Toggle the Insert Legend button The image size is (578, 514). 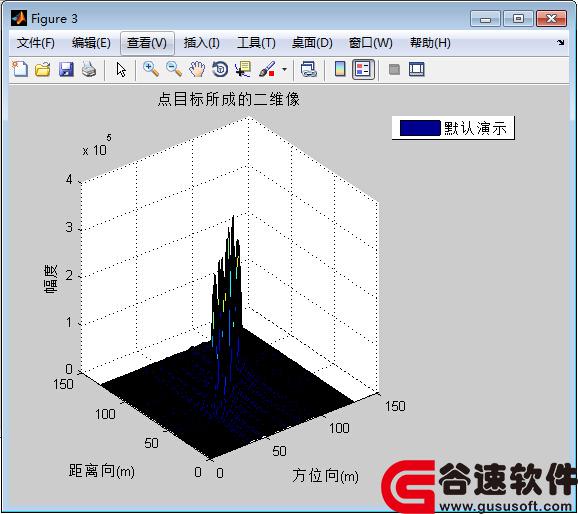coord(363,69)
